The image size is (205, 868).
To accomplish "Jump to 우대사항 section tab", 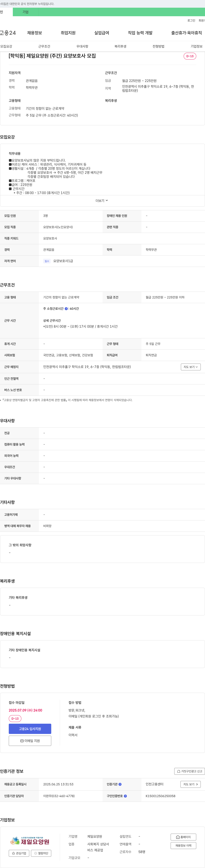I will coord(82,47).
